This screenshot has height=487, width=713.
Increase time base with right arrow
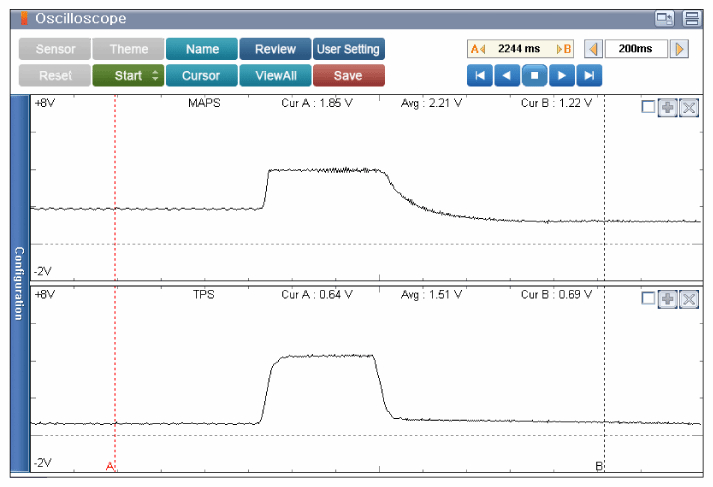coord(679,49)
